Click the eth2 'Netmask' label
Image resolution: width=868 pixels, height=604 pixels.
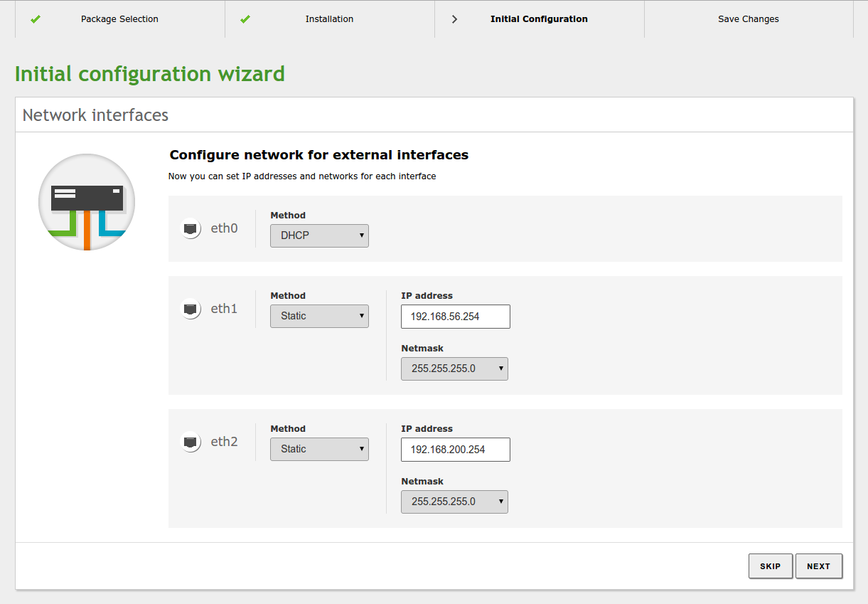point(422,482)
